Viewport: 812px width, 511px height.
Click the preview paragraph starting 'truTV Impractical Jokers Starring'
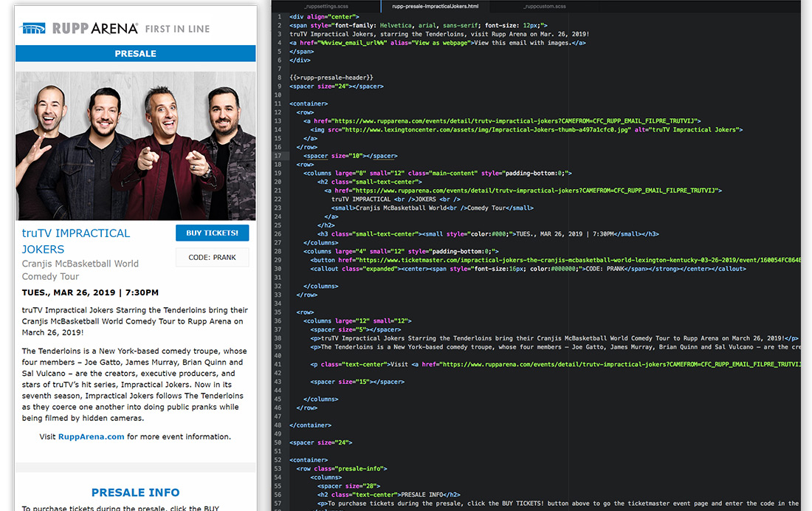(x=134, y=321)
